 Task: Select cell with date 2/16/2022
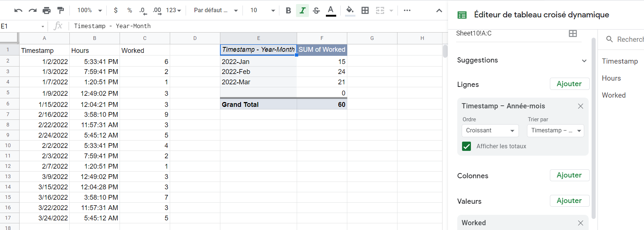(x=44, y=115)
